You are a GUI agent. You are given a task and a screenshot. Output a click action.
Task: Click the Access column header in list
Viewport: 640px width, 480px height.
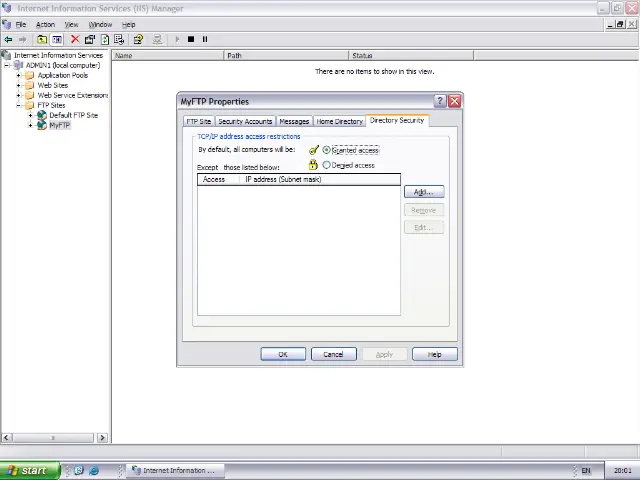pos(219,180)
